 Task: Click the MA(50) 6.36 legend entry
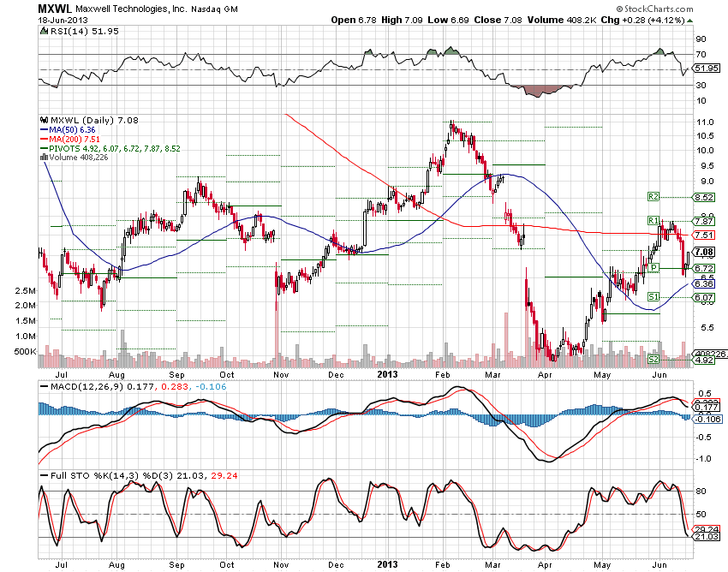tap(69, 130)
